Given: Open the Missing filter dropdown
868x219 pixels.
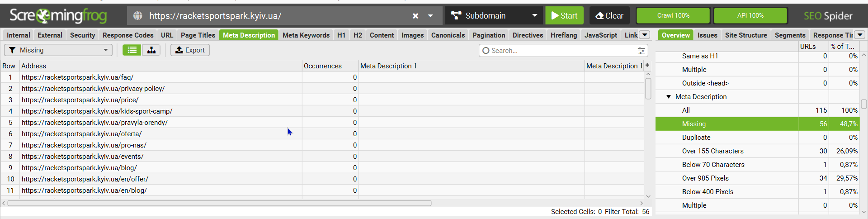Looking at the screenshot, I should pyautogui.click(x=58, y=50).
